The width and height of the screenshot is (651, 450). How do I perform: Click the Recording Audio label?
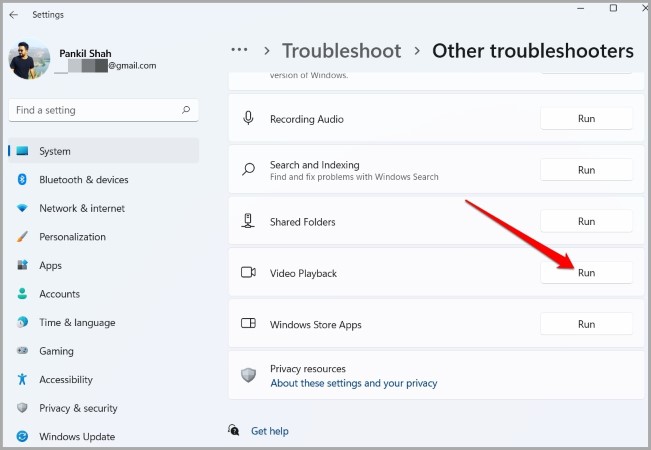click(307, 119)
